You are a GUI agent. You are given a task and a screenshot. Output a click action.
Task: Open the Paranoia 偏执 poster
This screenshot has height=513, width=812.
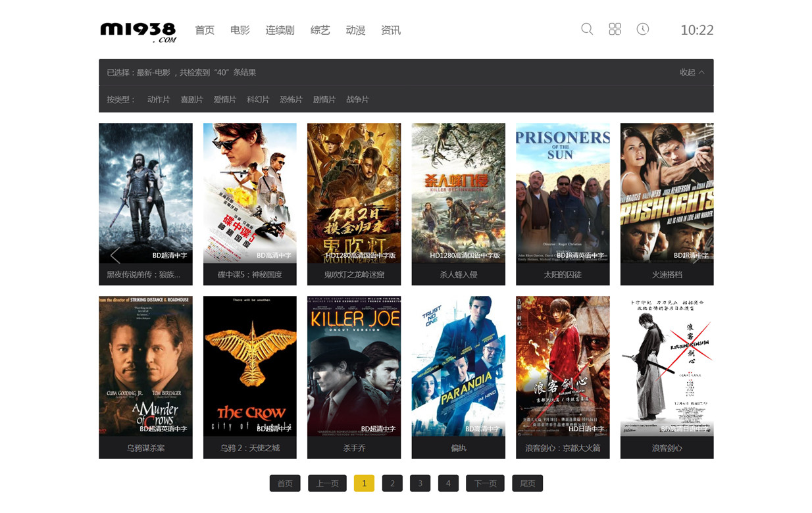[x=459, y=366]
